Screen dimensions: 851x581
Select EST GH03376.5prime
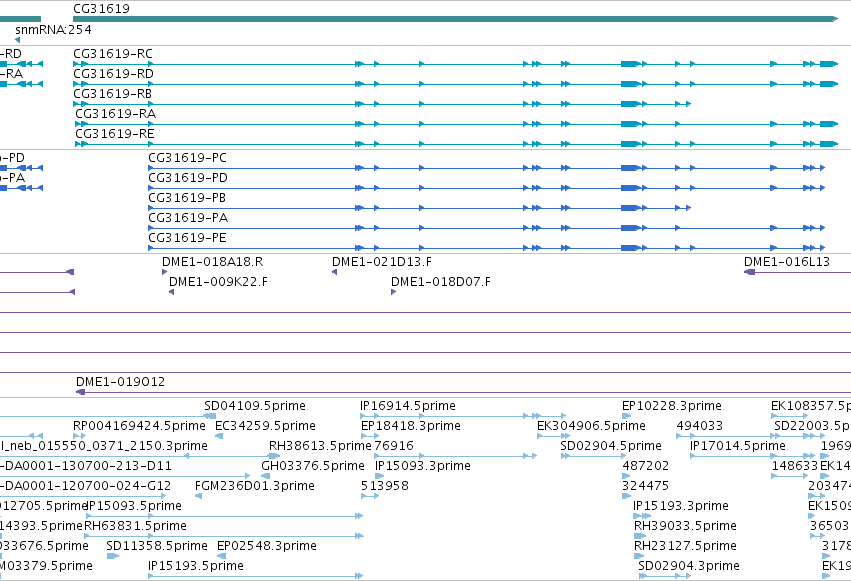[313, 466]
